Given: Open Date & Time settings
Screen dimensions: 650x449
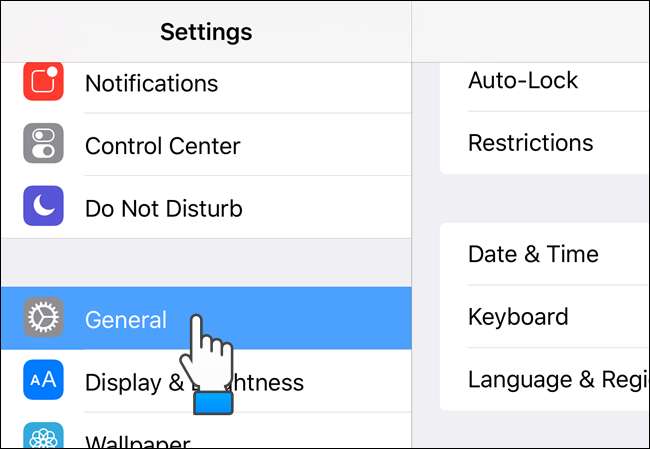Looking at the screenshot, I should (533, 254).
